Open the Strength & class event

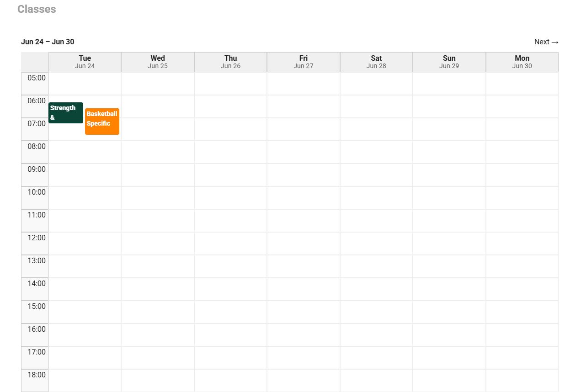(66, 113)
